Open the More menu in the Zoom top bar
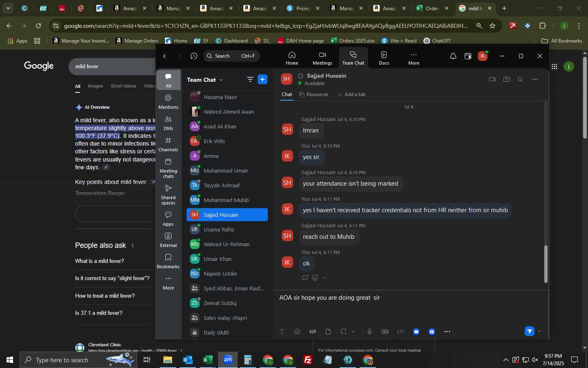 point(414,58)
